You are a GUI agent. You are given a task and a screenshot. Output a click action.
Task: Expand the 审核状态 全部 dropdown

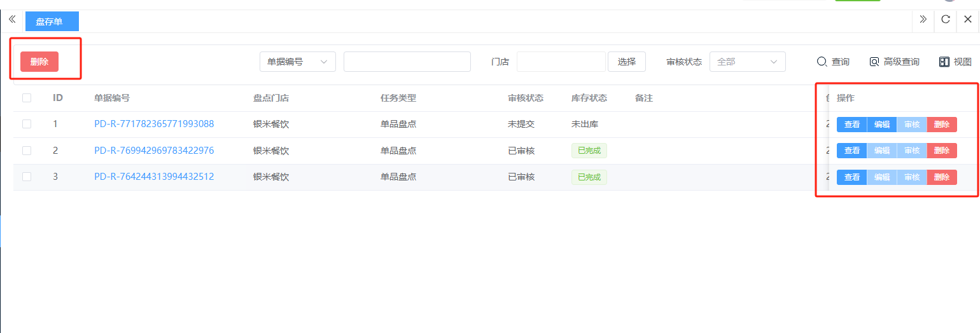pyautogui.click(x=747, y=62)
